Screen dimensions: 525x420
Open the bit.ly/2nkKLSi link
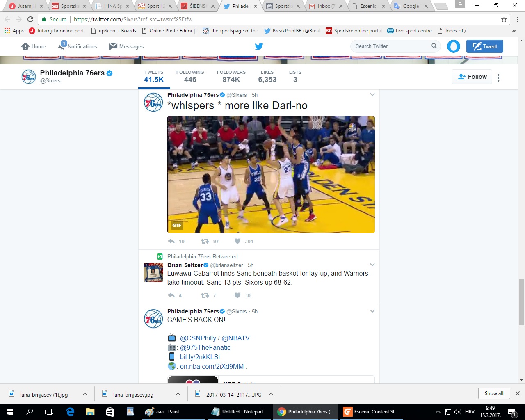(x=200, y=357)
